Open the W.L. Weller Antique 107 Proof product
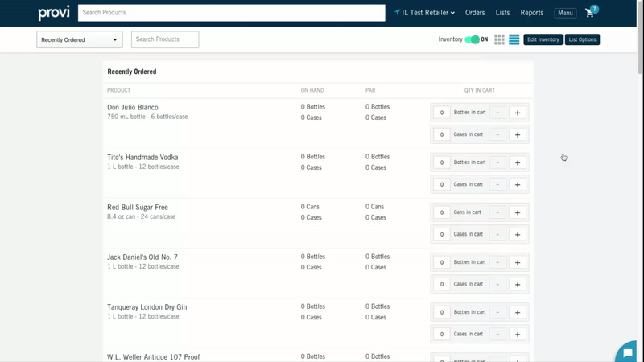This screenshot has width=644, height=362. (x=154, y=357)
